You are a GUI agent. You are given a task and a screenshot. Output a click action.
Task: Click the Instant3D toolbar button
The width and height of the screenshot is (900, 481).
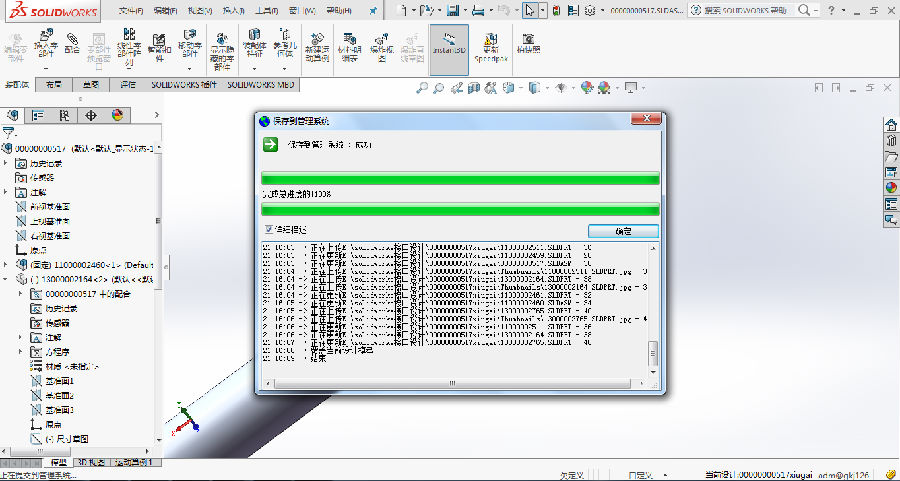(447, 47)
